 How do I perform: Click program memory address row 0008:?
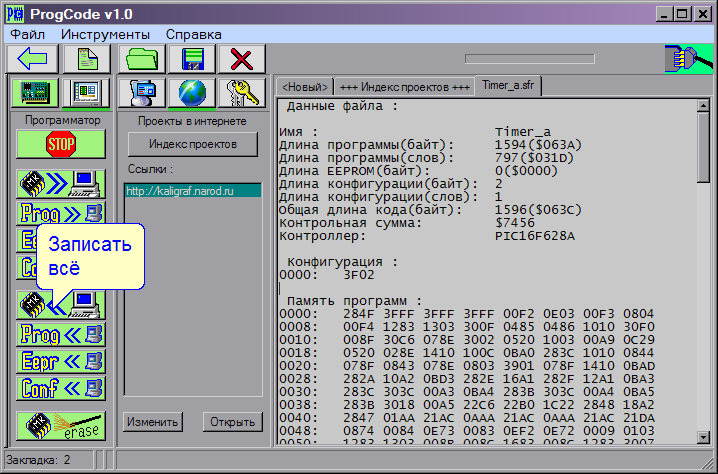pos(298,327)
